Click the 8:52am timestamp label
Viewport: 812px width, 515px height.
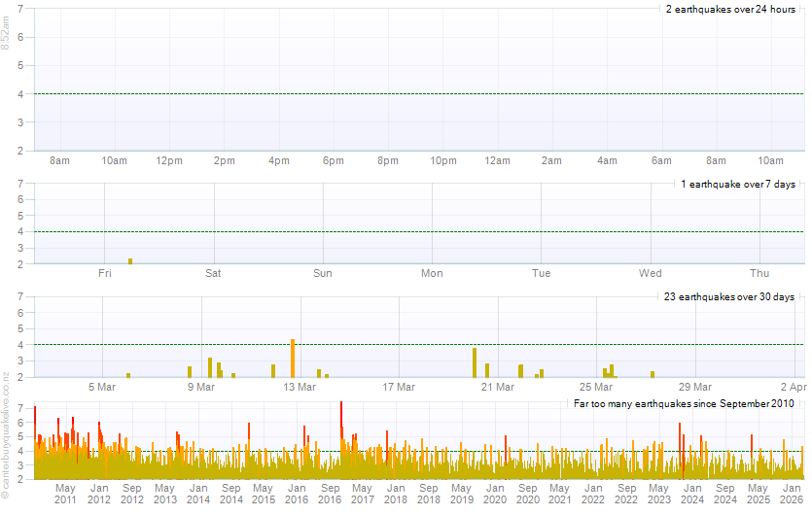pyautogui.click(x=7, y=35)
